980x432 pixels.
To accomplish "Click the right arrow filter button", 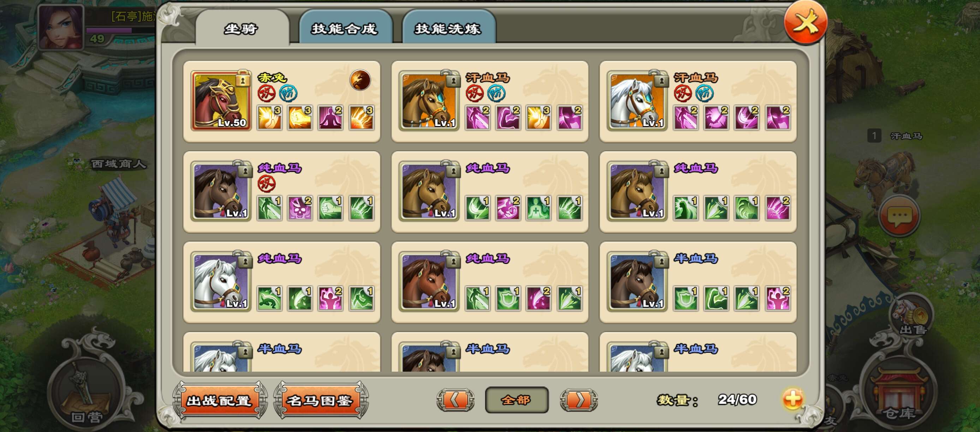I will pyautogui.click(x=579, y=400).
